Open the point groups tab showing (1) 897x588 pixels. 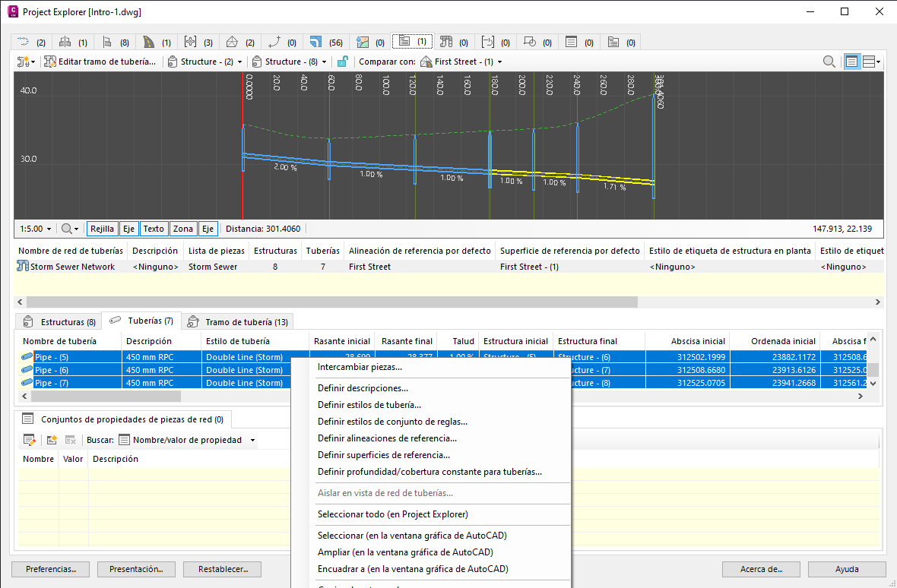pyautogui.click(x=73, y=42)
